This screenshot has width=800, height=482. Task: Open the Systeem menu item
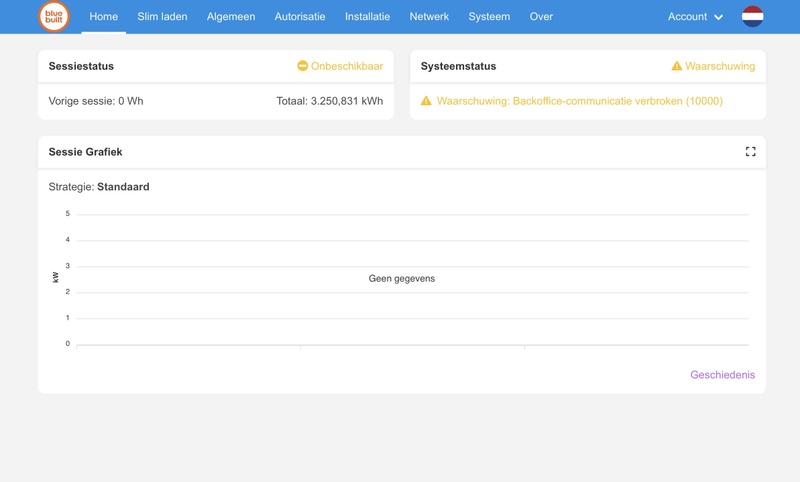click(x=489, y=17)
